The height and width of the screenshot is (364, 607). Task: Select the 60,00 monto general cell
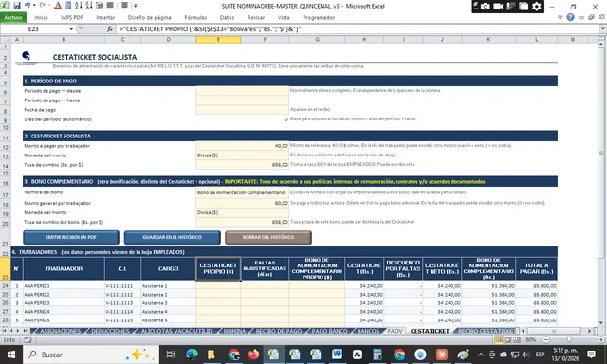[x=243, y=203]
